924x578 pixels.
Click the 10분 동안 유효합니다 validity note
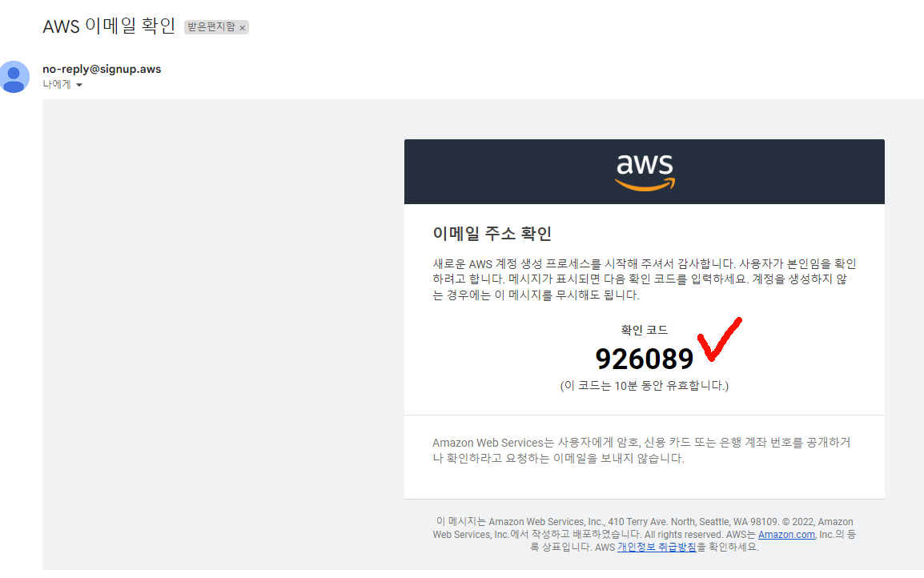click(x=644, y=386)
